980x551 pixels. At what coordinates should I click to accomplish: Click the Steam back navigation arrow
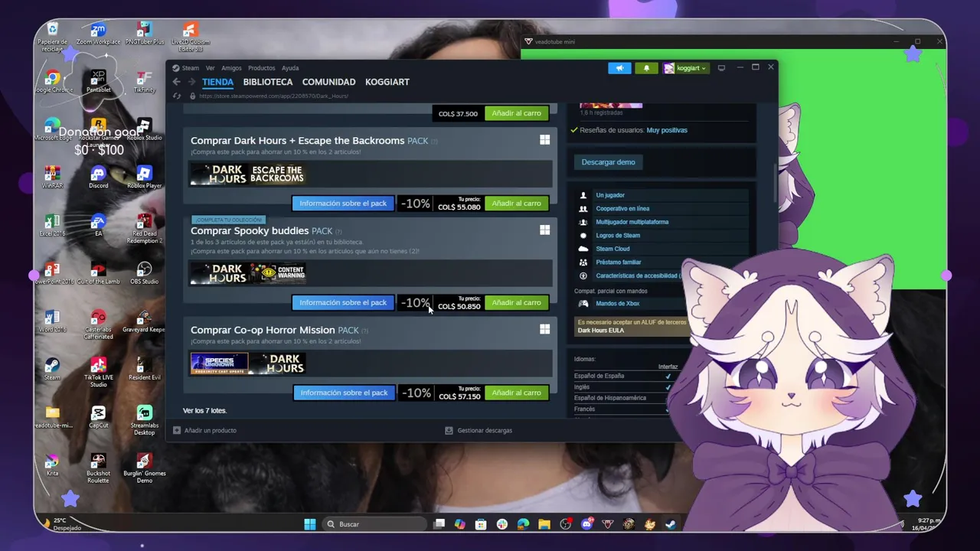coord(176,82)
